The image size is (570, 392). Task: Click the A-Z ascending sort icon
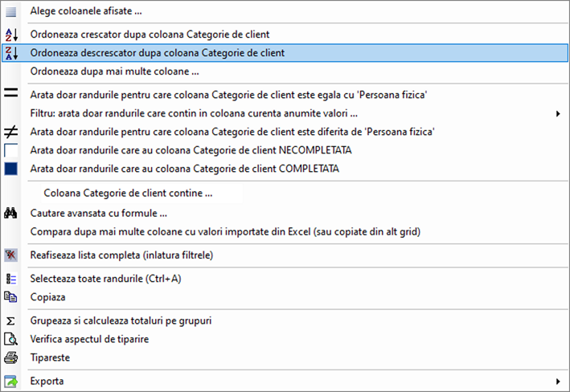[x=11, y=35]
